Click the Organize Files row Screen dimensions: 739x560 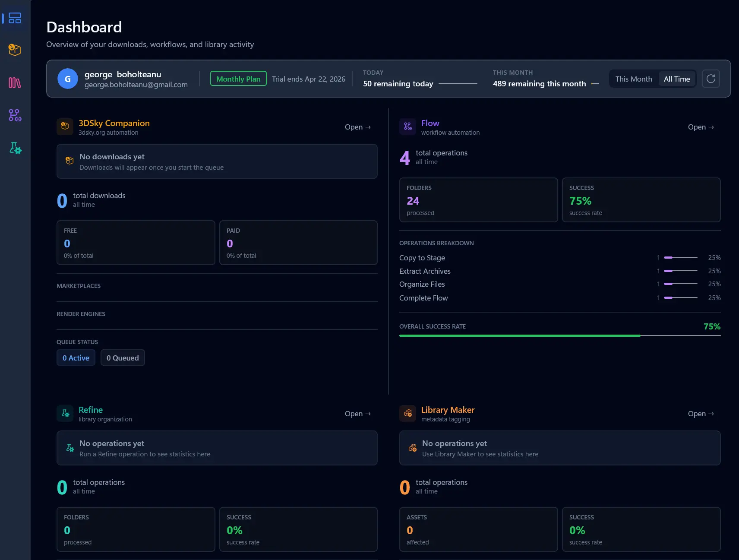[560, 284]
